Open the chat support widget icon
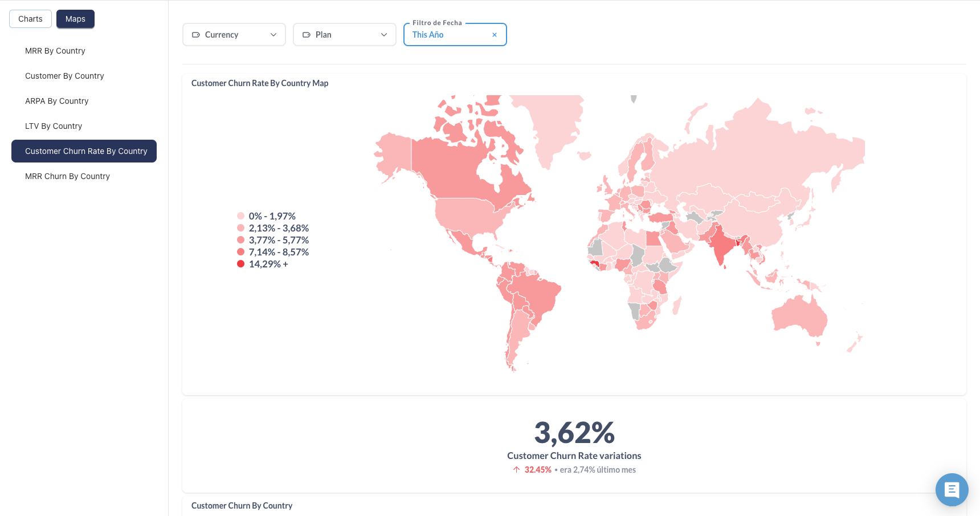The height and width of the screenshot is (516, 980). click(x=952, y=489)
